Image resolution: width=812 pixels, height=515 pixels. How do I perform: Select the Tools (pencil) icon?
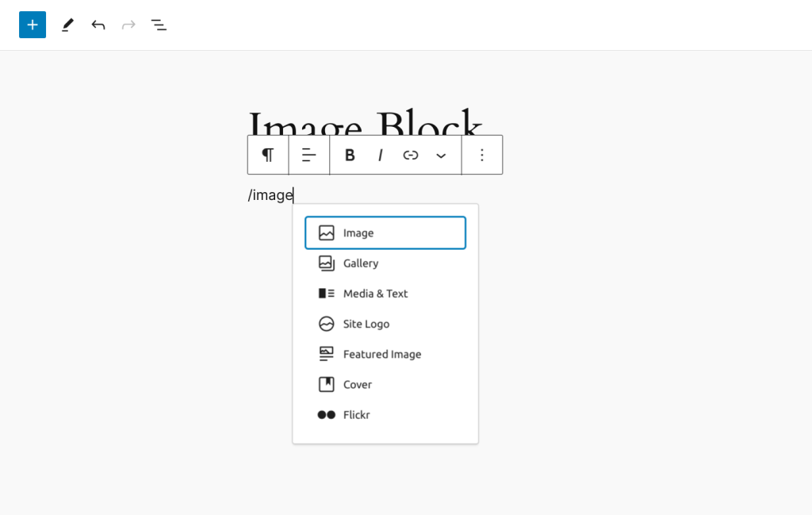click(x=67, y=25)
